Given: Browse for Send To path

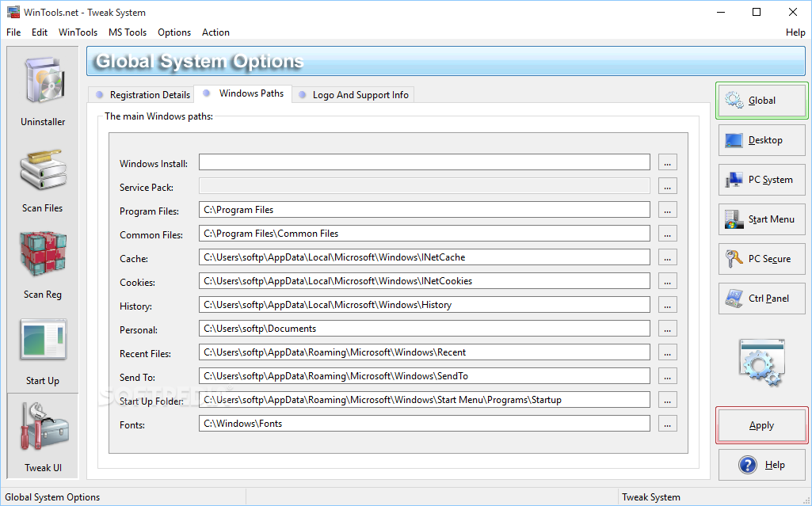Looking at the screenshot, I should pos(668,377).
